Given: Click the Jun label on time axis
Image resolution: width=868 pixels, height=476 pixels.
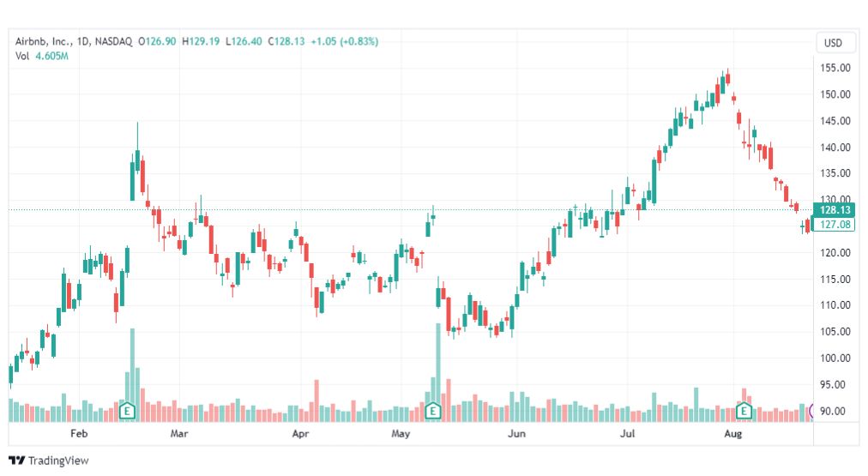Looking at the screenshot, I should [x=516, y=433].
